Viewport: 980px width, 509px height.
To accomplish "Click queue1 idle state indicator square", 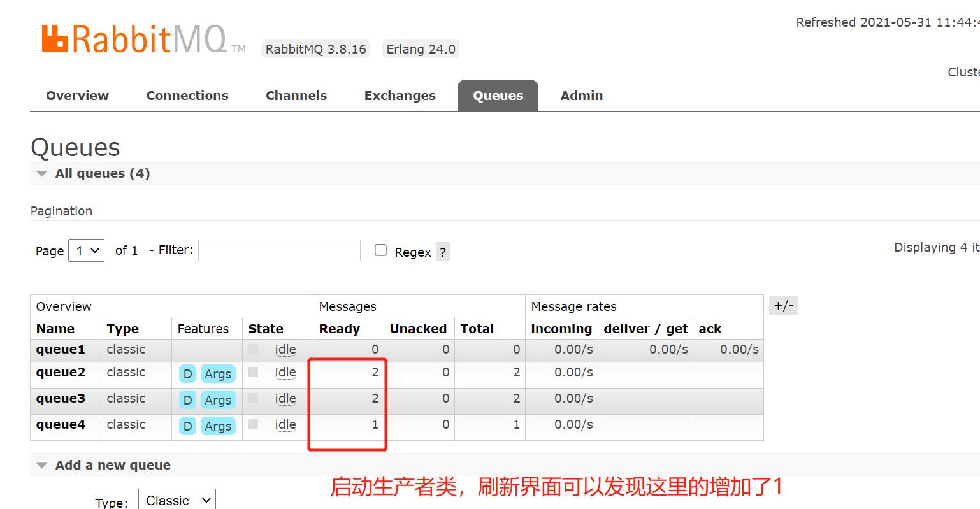I will point(253,349).
